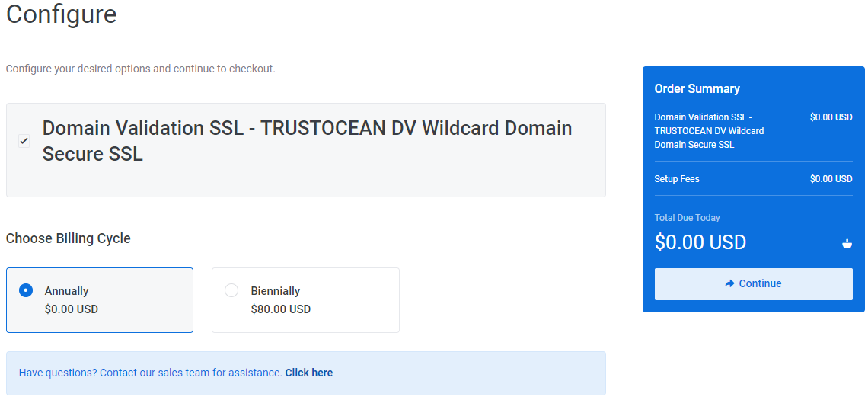Click the TRUSTOCEAN DV Wildcard product title

[x=308, y=141]
